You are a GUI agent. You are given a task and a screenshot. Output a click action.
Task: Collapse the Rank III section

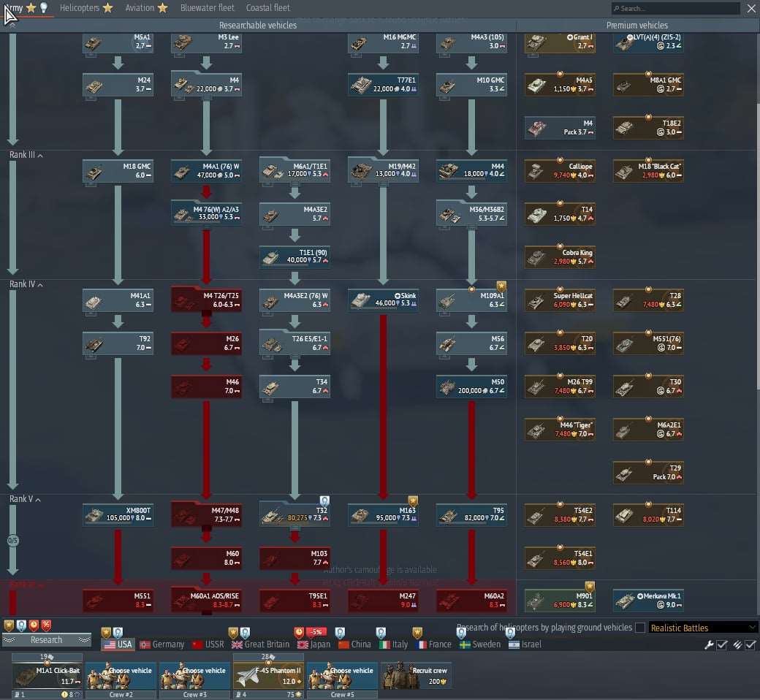coord(26,155)
